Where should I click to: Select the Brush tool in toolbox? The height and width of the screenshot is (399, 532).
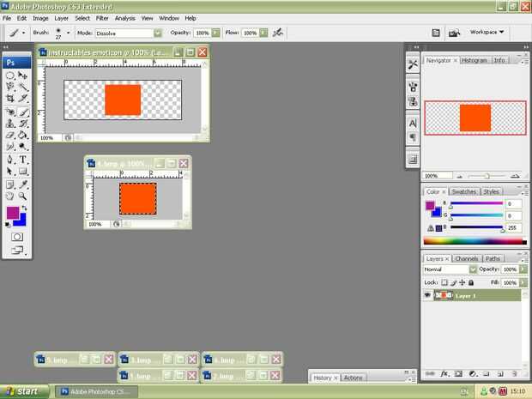click(x=22, y=112)
